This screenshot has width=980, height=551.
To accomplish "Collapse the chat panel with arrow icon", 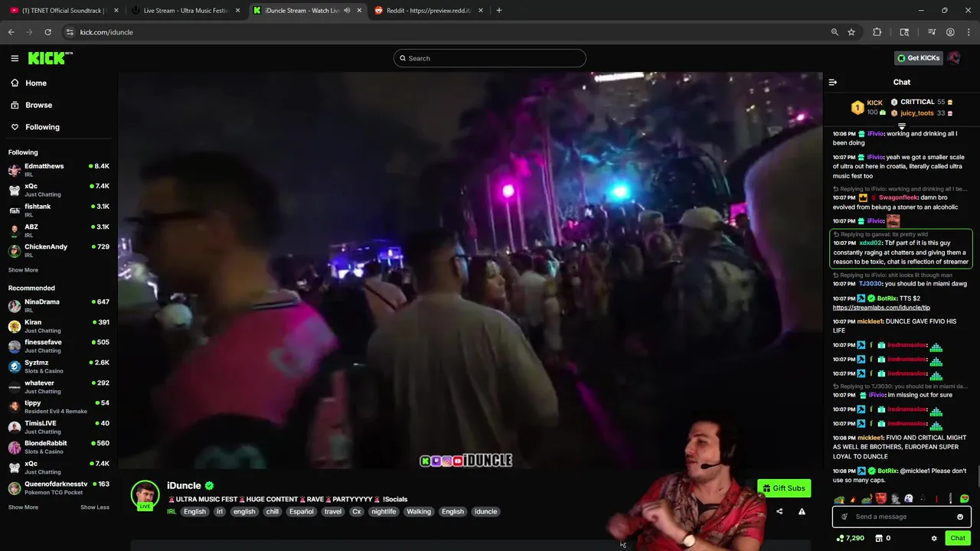I will pos(833,83).
